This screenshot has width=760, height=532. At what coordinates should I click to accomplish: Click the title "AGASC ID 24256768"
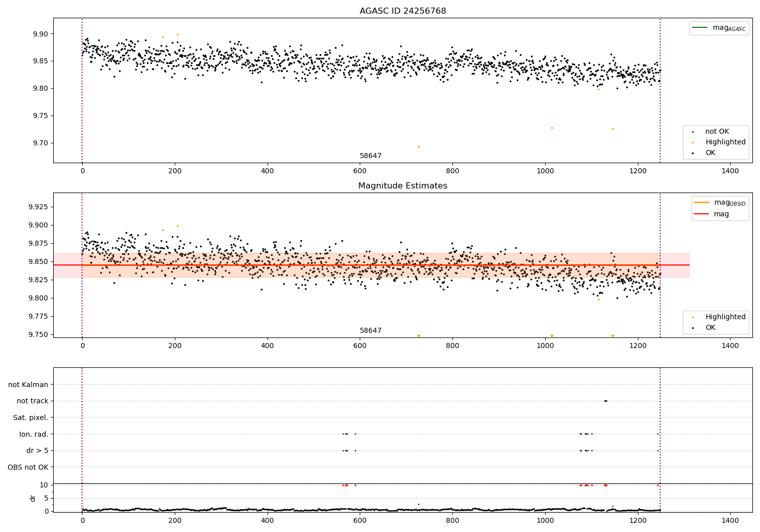click(403, 11)
